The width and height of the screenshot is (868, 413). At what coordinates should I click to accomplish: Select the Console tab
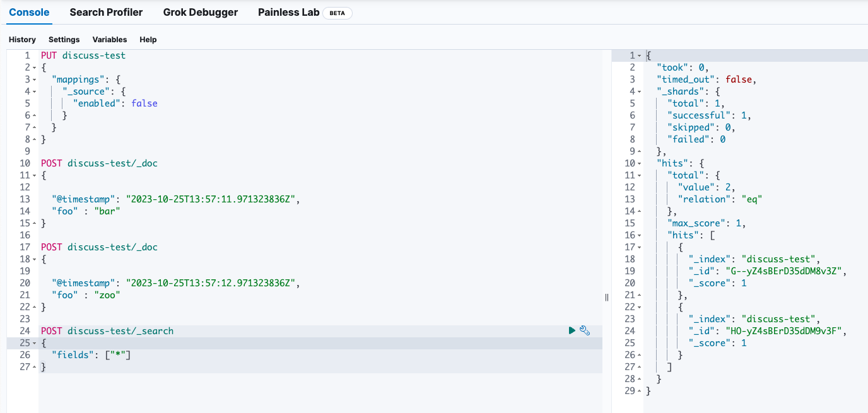(x=28, y=12)
